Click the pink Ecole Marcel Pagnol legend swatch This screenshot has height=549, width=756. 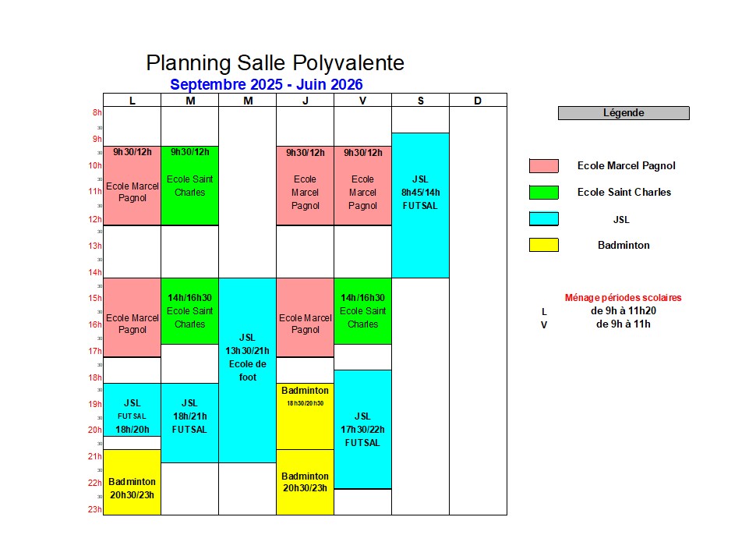click(x=543, y=165)
